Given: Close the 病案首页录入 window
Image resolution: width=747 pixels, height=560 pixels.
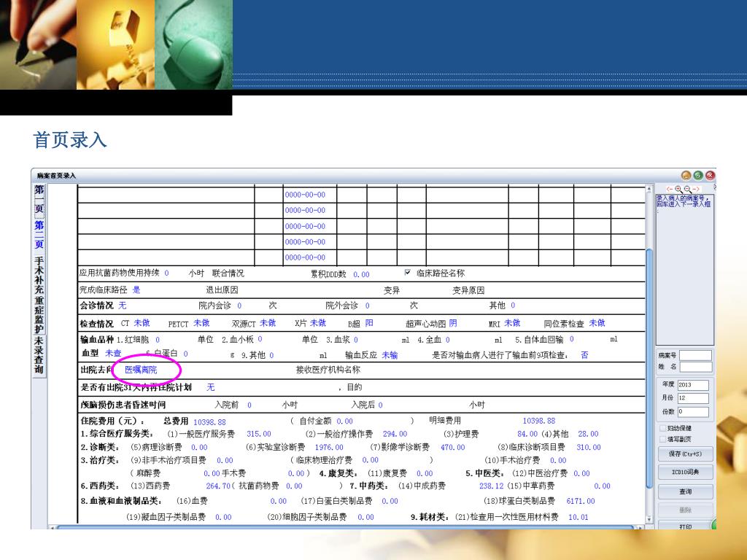Looking at the screenshot, I should [710, 175].
